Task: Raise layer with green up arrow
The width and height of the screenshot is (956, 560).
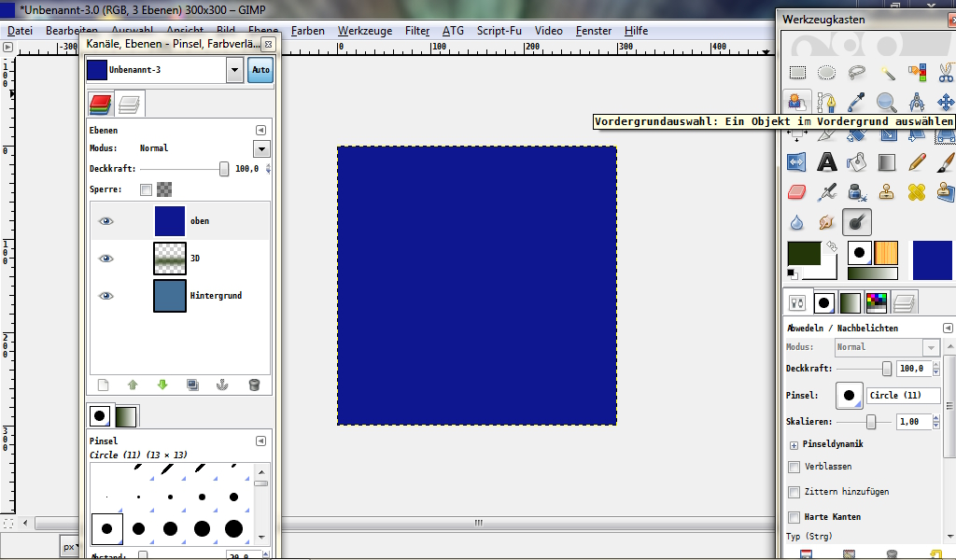Action: [133, 385]
